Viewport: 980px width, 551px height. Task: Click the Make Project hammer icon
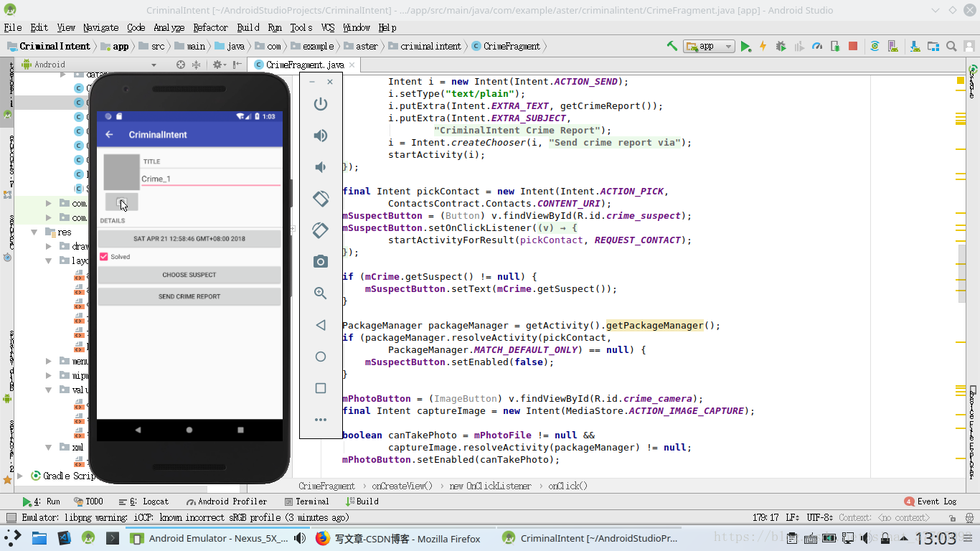[672, 46]
